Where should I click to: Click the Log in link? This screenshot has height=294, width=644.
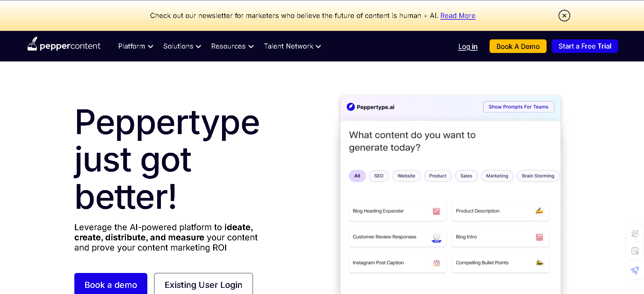click(x=468, y=47)
